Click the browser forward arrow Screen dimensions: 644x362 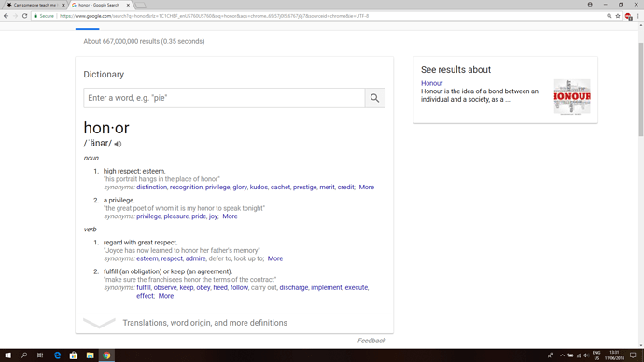15,16
